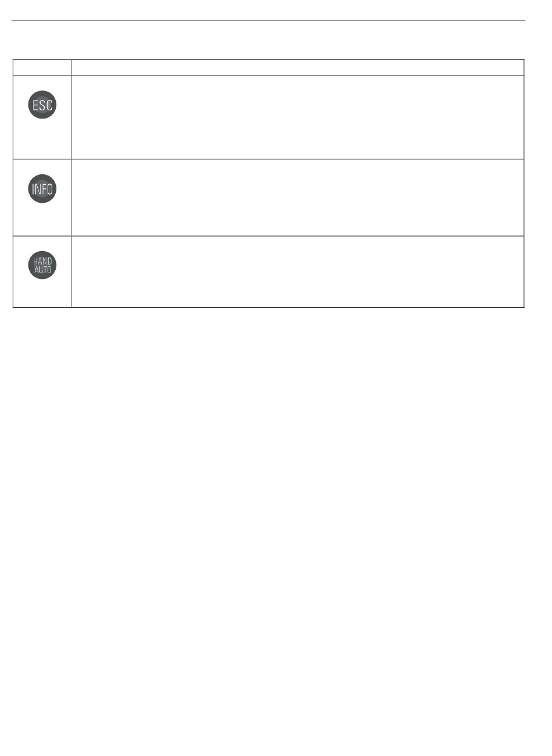This screenshot has width=552, height=756.
Task: Select the empty description cell beside ESC
Action: pos(297,117)
